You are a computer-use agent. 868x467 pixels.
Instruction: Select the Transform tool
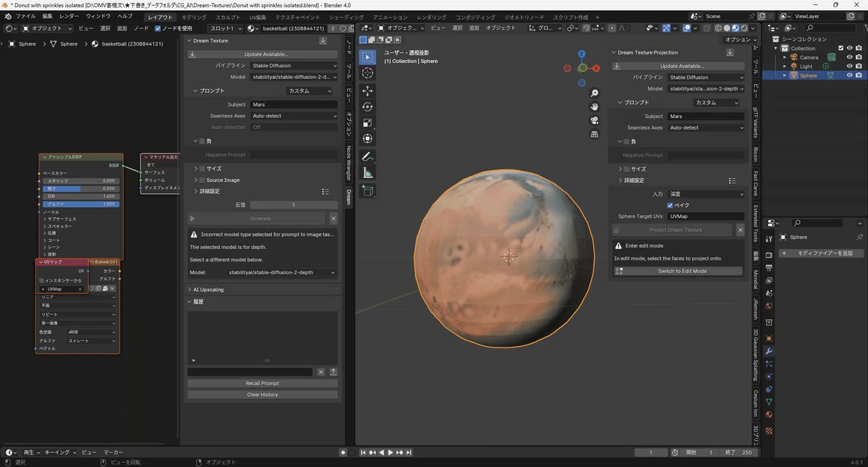click(x=367, y=139)
